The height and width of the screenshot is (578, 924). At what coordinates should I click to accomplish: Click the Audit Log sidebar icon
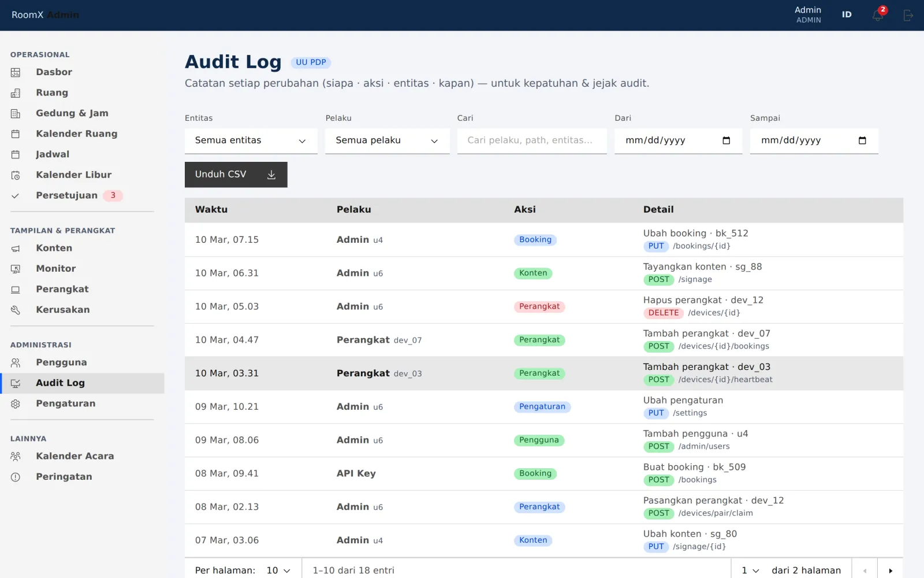click(16, 383)
